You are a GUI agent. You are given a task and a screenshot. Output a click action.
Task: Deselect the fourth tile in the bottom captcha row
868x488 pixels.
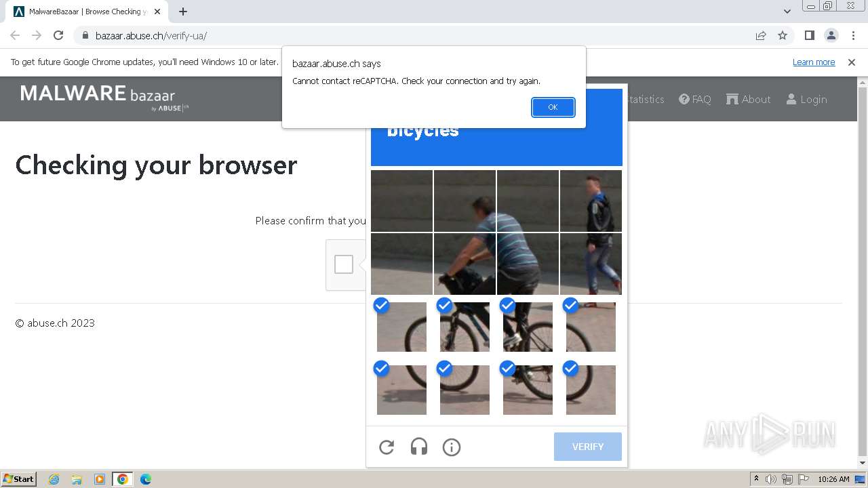[x=591, y=390]
